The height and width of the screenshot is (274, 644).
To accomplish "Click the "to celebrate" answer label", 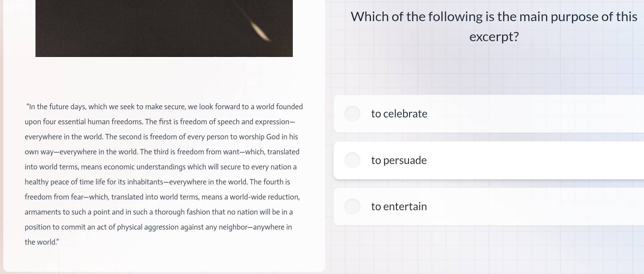I will click(399, 114).
